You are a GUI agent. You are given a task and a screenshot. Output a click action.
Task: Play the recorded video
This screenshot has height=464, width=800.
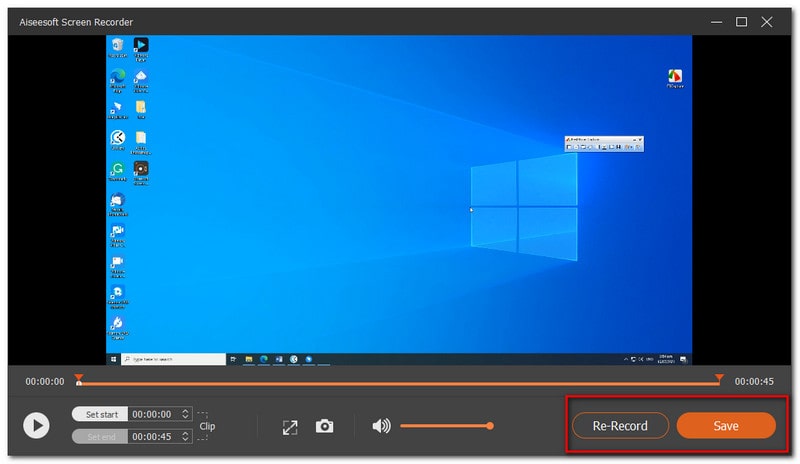(36, 425)
